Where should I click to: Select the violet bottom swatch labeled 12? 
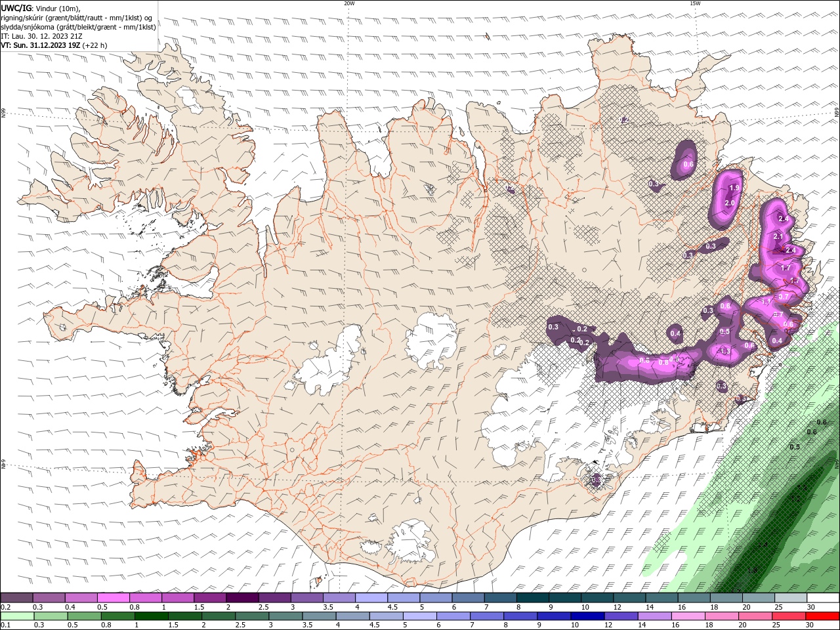point(620,616)
